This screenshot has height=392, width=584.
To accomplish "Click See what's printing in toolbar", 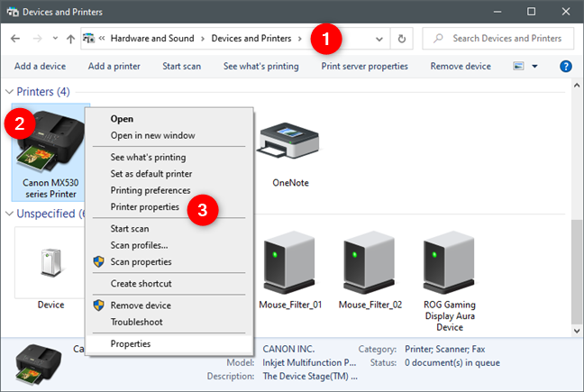I will click(260, 67).
